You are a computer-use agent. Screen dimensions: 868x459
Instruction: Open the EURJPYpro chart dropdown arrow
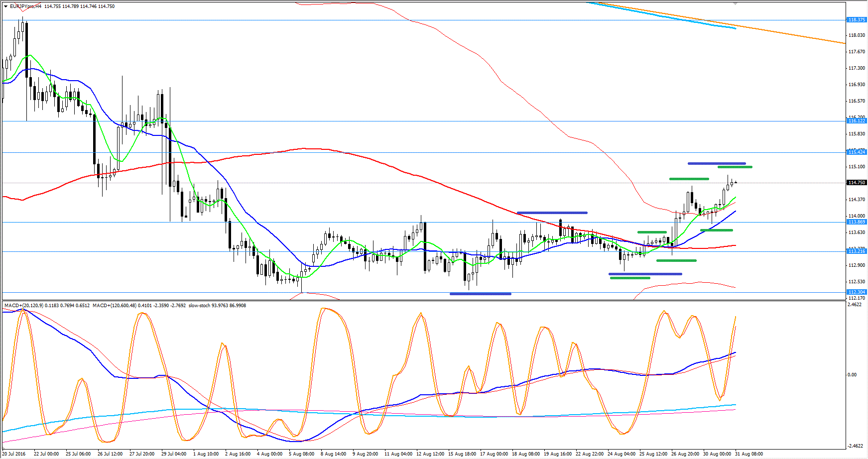pyautogui.click(x=5, y=6)
